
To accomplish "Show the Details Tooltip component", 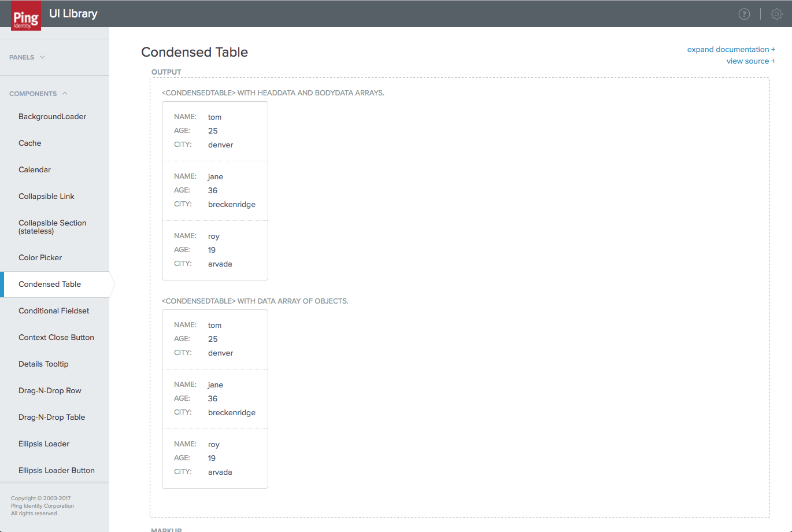I will click(x=43, y=364).
